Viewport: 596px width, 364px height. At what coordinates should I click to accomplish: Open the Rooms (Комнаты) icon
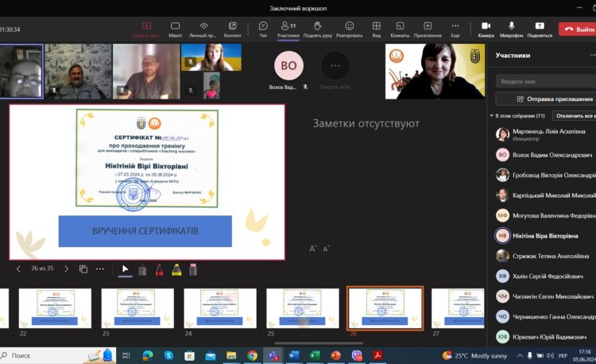tap(400, 29)
